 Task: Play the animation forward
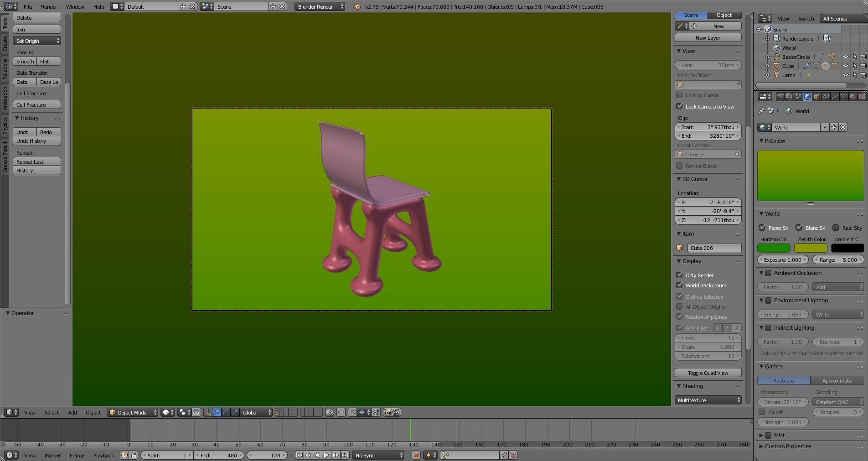(326, 455)
